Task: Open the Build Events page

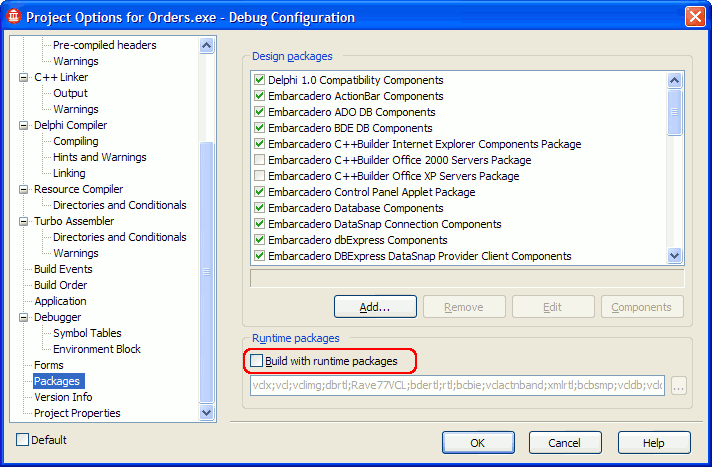Action: [63, 269]
